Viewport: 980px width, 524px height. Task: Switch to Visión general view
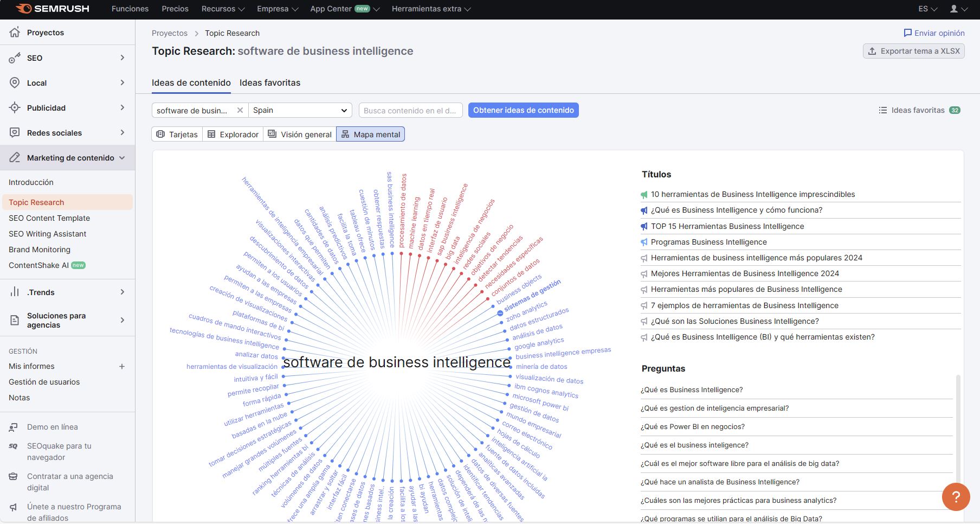coord(300,135)
